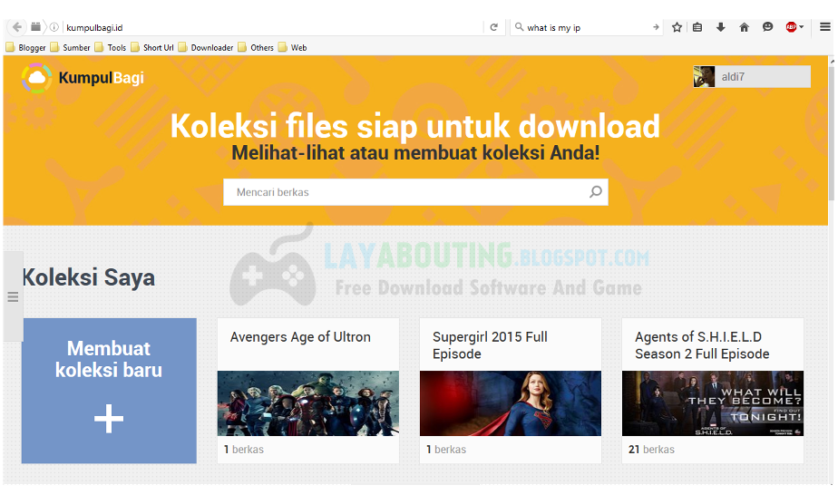Click the Agents of S.H.I.E.L.D thumbnail image

[713, 403]
